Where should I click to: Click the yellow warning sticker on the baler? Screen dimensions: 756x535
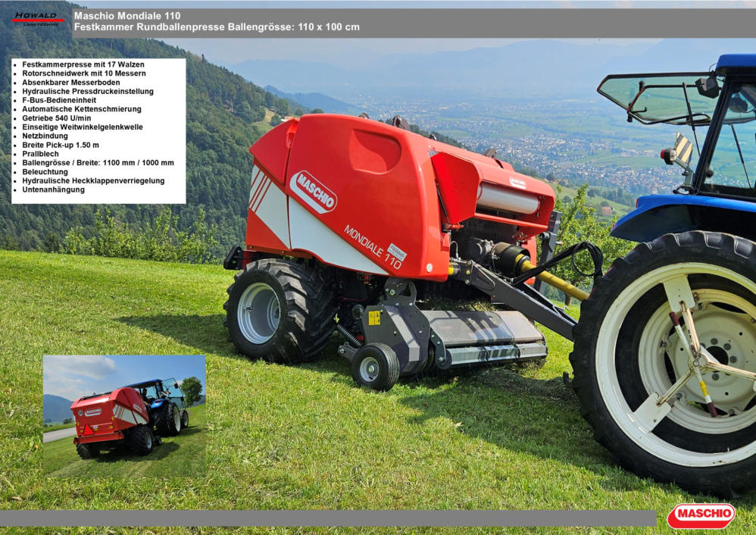(x=374, y=318)
